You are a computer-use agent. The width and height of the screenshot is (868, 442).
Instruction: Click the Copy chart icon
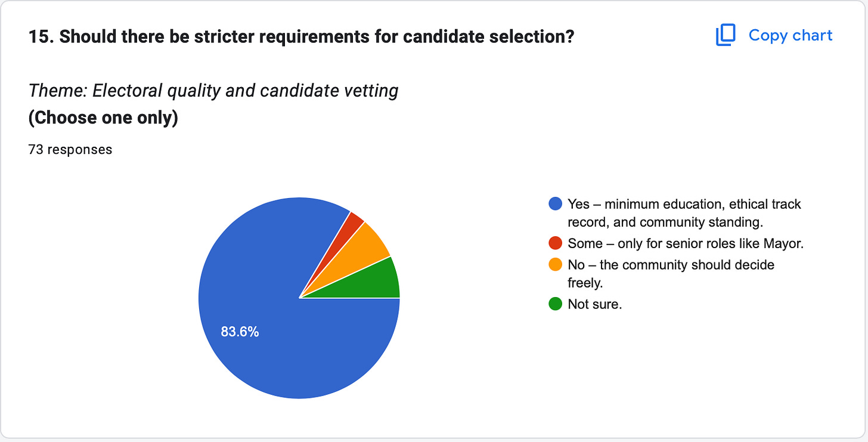tap(726, 36)
